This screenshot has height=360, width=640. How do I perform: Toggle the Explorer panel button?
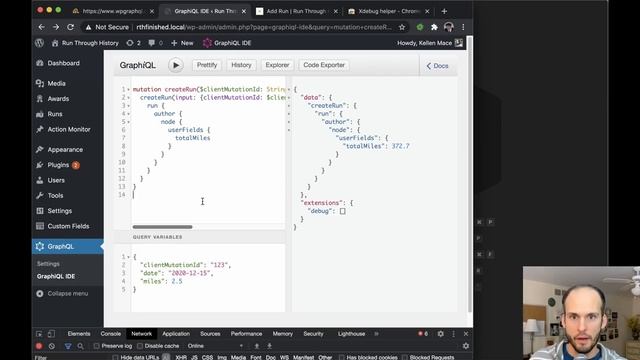click(277, 65)
